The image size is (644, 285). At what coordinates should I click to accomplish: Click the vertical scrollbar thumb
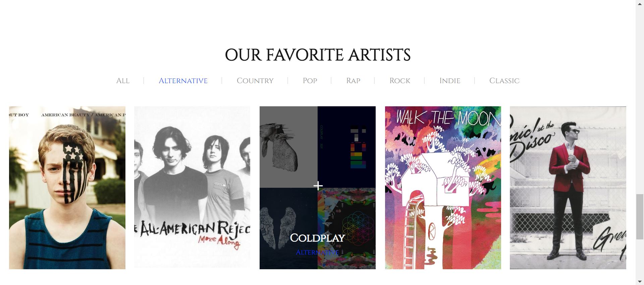[640, 217]
